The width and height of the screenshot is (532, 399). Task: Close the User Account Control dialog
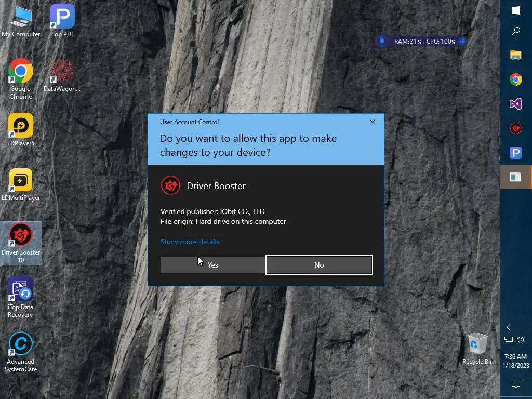coord(372,122)
